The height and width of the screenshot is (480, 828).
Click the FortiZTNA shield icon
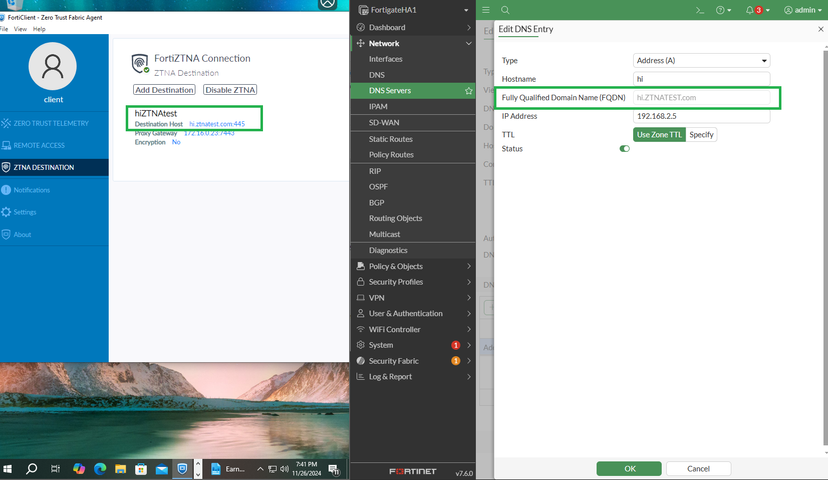coord(140,63)
